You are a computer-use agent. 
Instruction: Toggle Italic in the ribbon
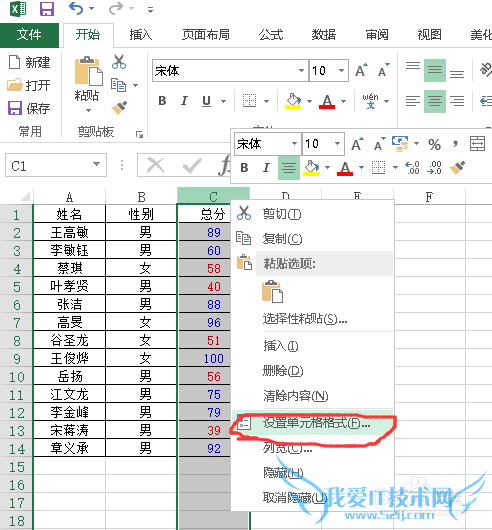pos(184,101)
